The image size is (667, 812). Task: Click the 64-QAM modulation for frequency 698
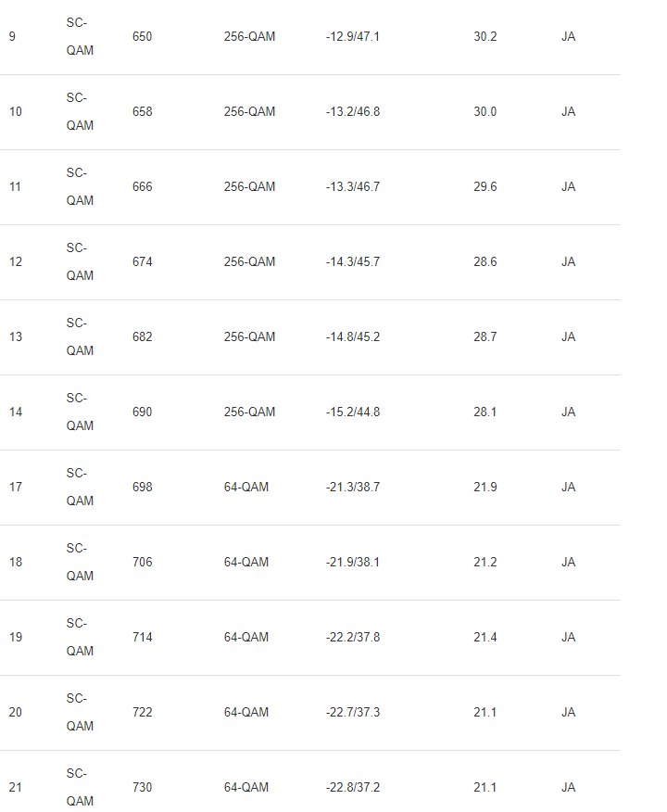(x=246, y=488)
